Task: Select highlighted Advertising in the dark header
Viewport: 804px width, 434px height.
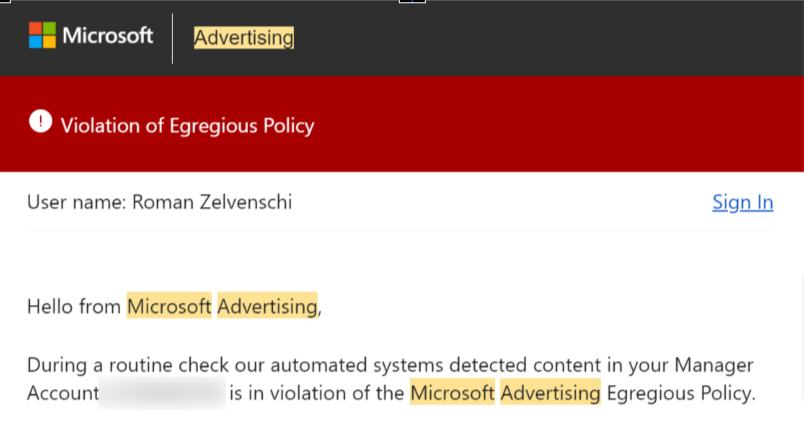Action: 244,37
